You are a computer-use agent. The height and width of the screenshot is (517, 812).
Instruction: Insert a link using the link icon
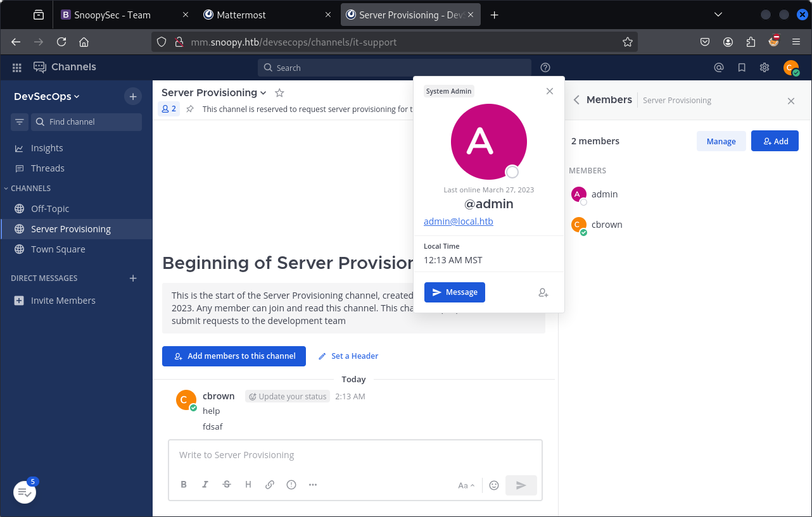point(270,485)
